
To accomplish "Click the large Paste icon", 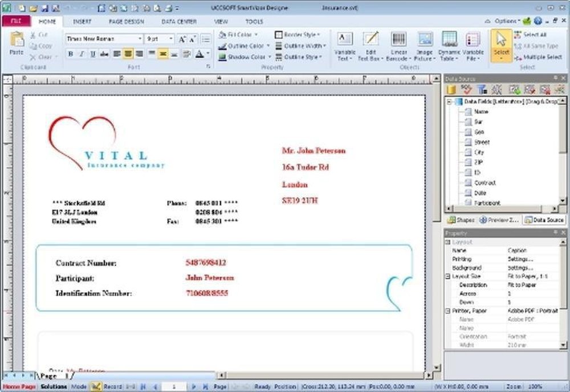I will [x=17, y=39].
